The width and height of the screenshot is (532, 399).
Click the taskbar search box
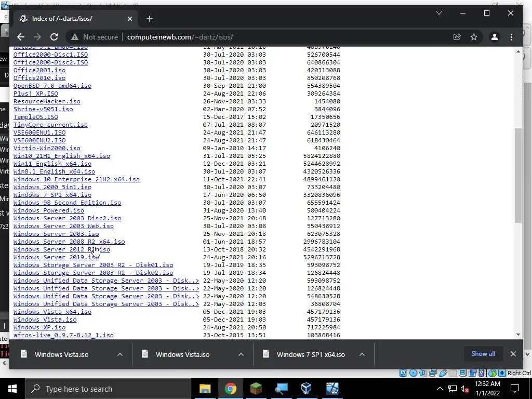coord(108,389)
